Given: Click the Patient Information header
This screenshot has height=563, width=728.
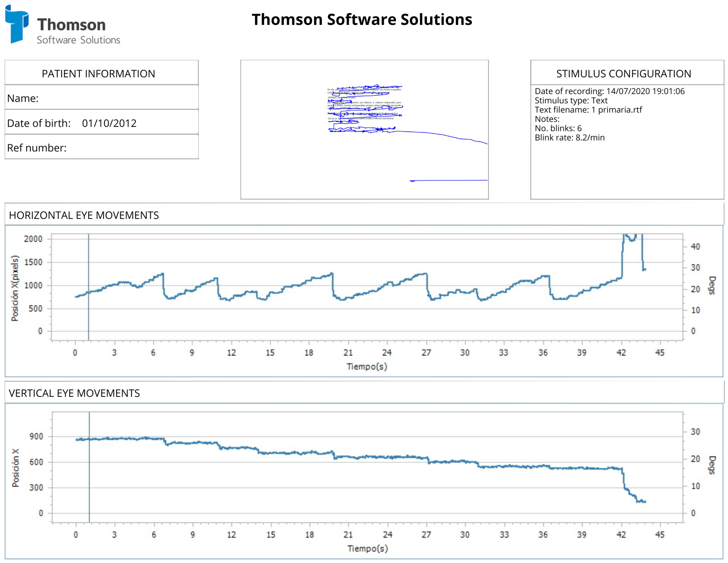Looking at the screenshot, I should tap(98, 73).
